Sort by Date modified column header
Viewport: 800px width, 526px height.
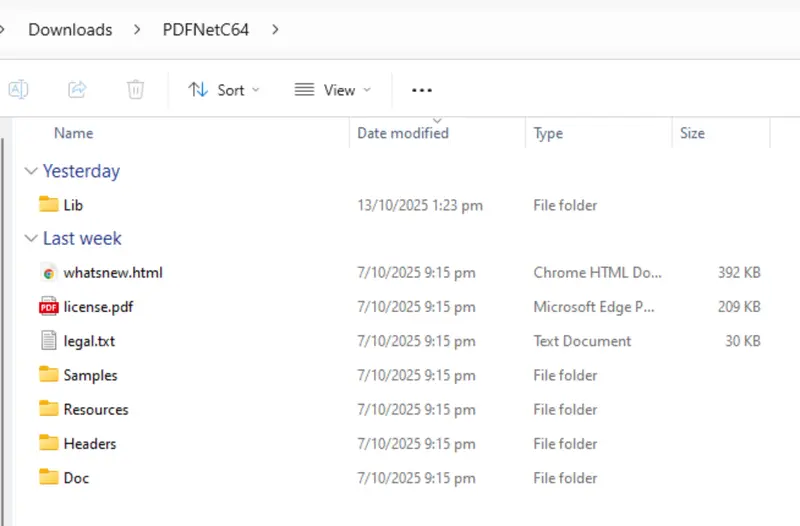[x=403, y=133]
